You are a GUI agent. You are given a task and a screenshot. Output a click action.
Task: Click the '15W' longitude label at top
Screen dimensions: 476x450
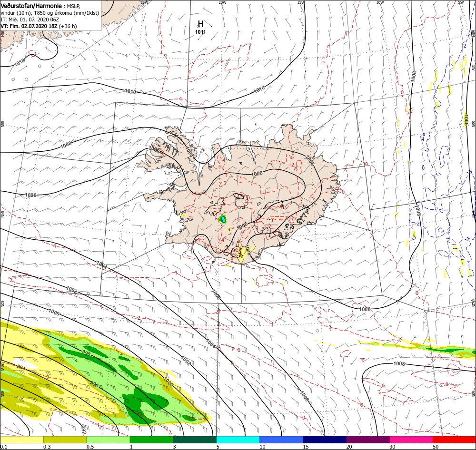tap(301, 2)
